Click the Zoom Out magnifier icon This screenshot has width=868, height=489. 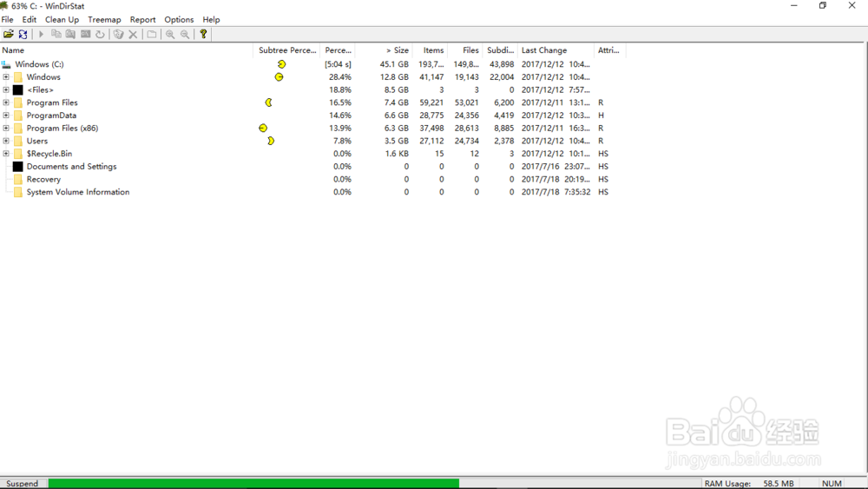pos(185,35)
